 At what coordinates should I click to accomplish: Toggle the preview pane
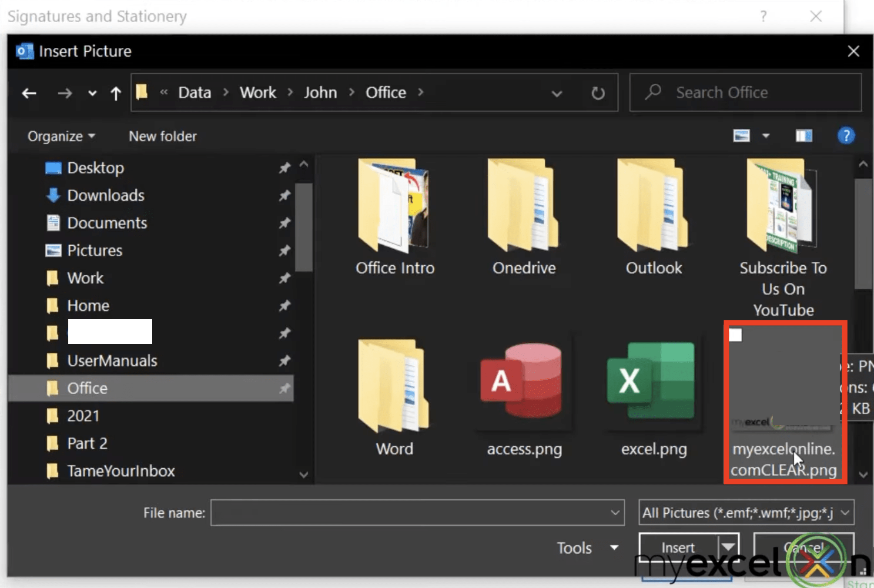804,136
